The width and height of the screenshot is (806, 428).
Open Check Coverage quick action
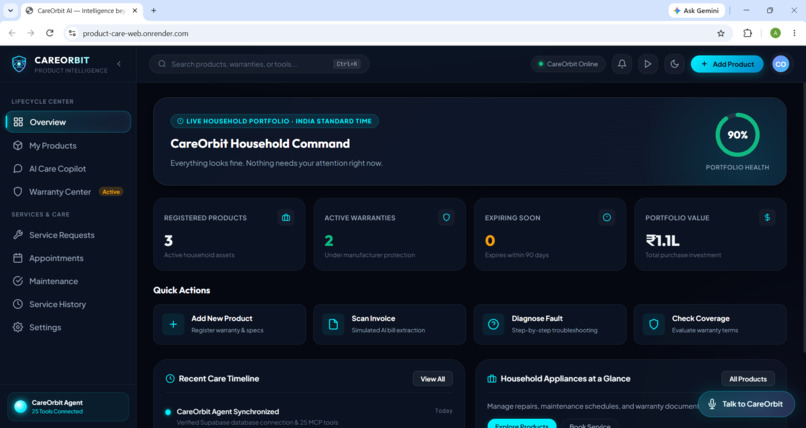710,324
